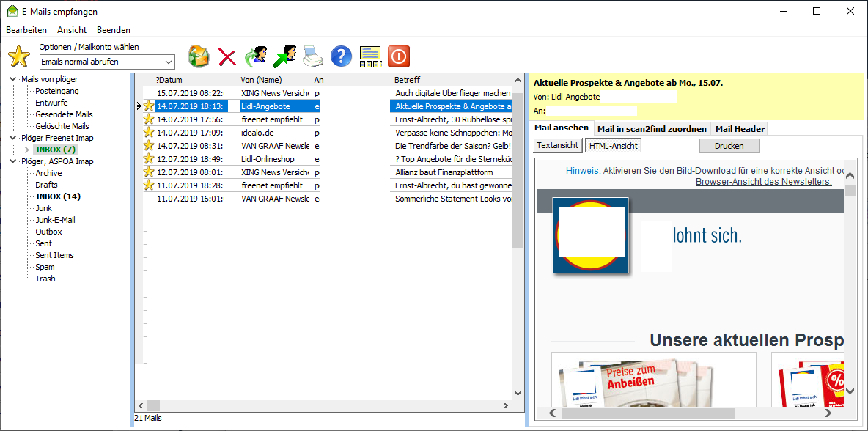Click the star on the 14.07.2019 08:31 VAN GRAAF row
The height and width of the screenshot is (431, 868).
pos(148,146)
